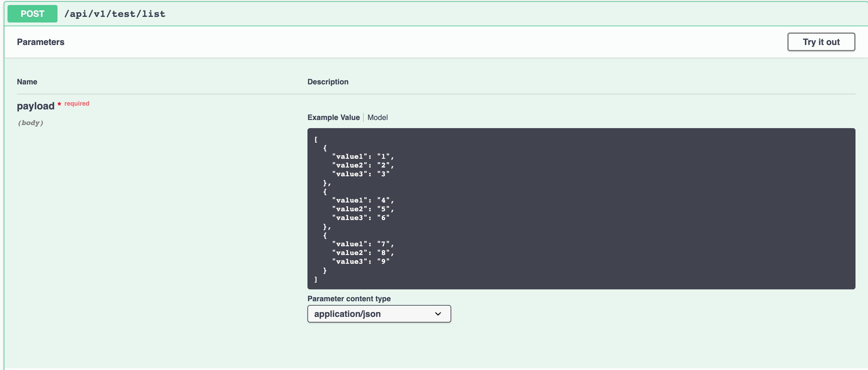Click the (body) label under payload
Image resolution: width=868 pixels, height=370 pixels.
click(31, 123)
